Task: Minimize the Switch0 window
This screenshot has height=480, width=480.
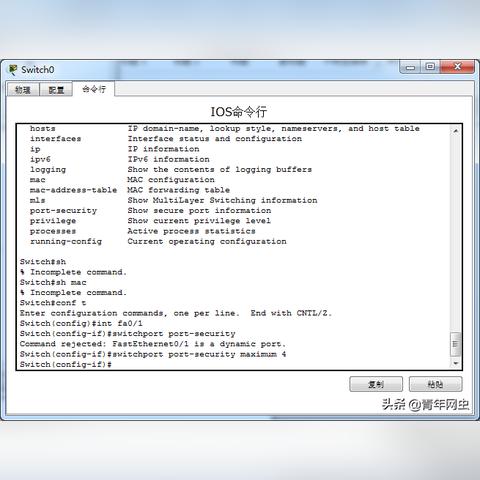Action: click(410, 67)
